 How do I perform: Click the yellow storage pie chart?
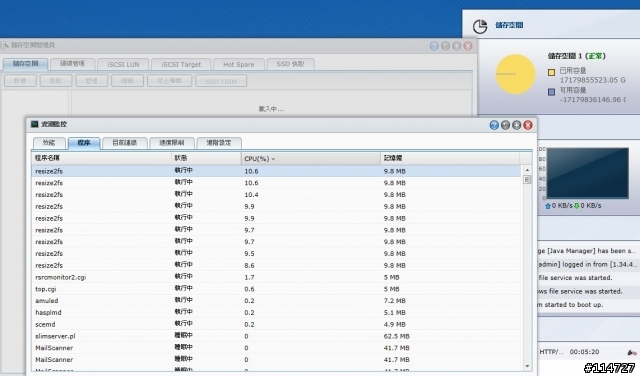516,74
